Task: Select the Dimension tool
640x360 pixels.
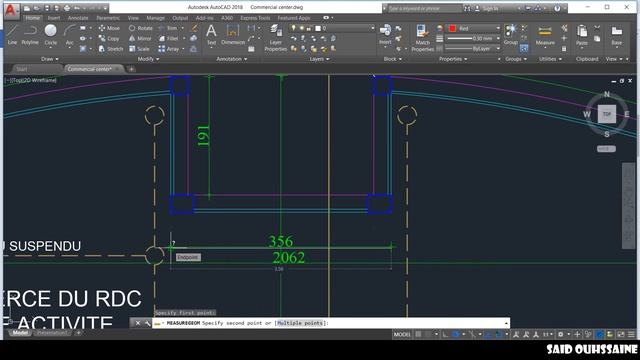Action: 233,34
